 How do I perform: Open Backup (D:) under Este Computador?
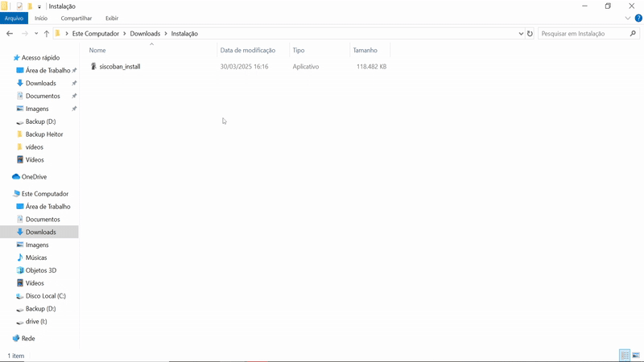41,308
